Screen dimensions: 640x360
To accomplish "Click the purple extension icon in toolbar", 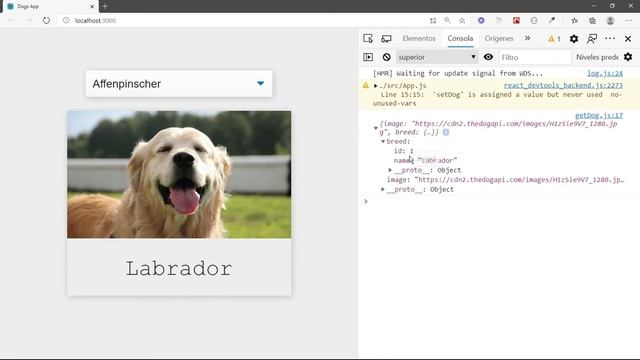I will point(481,20).
